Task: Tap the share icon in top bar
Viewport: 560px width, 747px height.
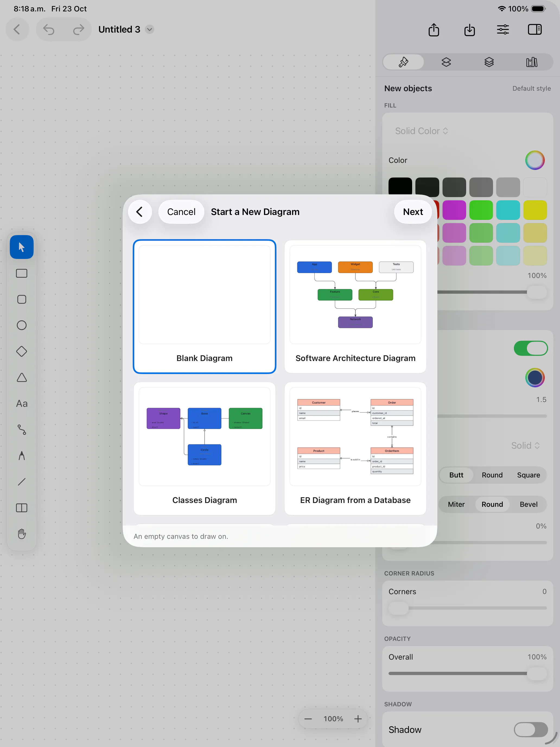Action: point(434,30)
